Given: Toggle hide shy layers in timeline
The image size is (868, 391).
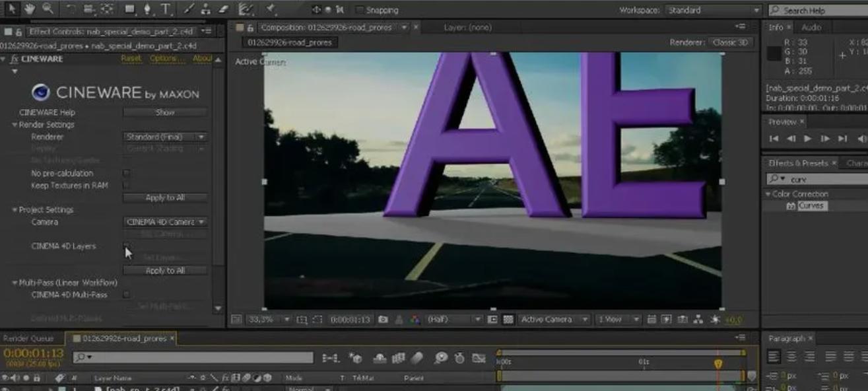Looking at the screenshot, I should tap(380, 358).
